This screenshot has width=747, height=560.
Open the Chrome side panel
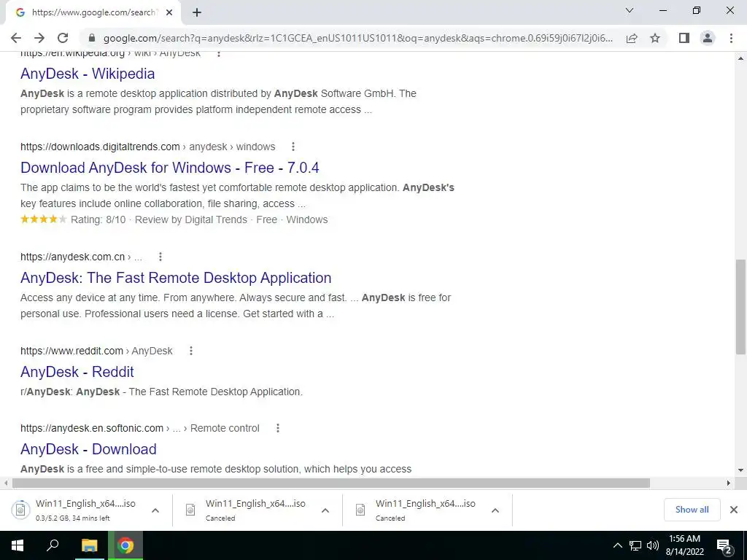point(684,38)
